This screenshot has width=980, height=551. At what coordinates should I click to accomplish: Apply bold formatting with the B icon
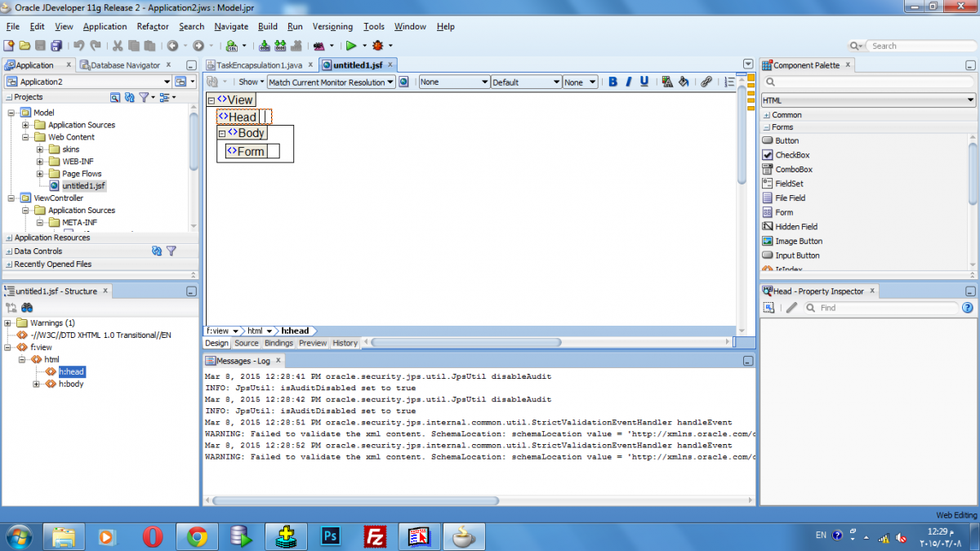[612, 82]
